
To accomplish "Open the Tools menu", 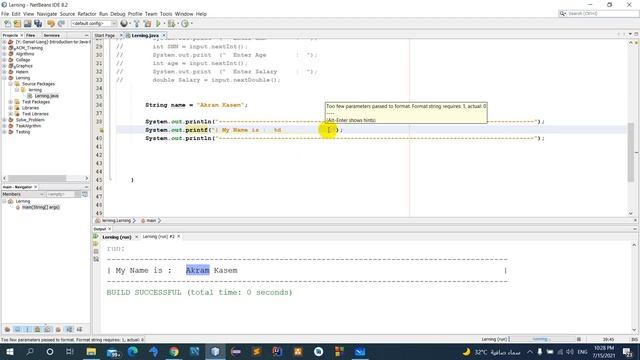I will tap(166, 14).
